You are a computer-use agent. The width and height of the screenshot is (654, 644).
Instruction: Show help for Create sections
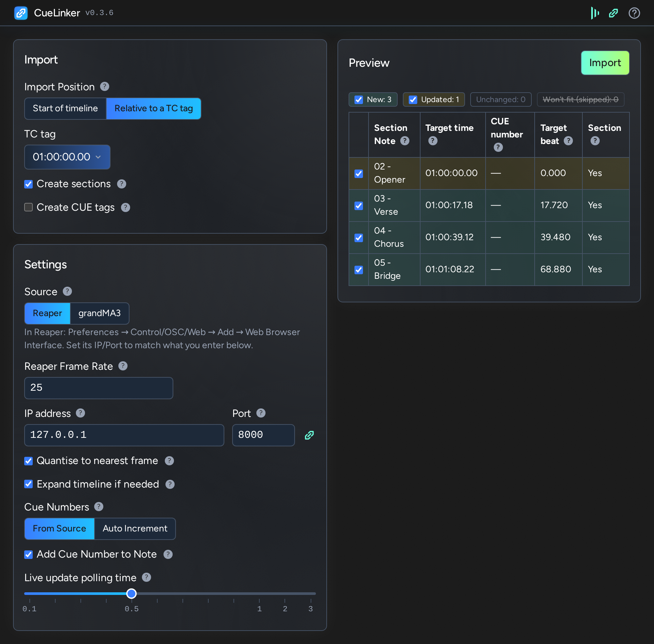click(121, 184)
